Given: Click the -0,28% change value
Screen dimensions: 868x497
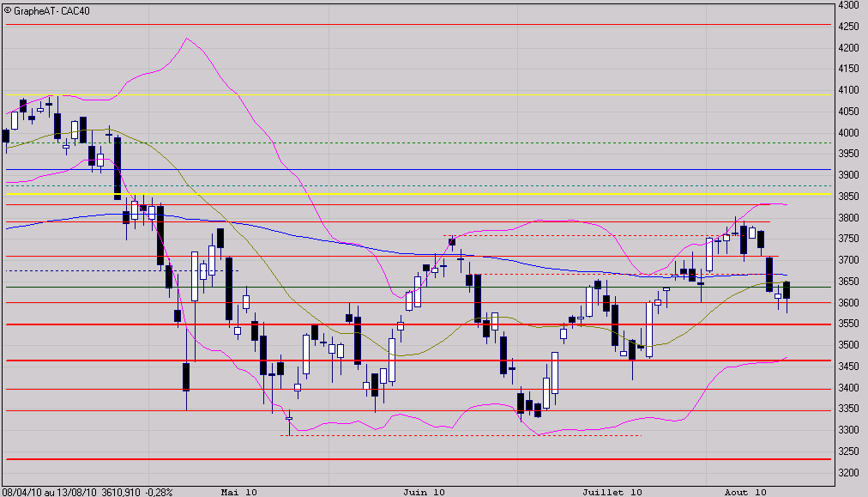Looking at the screenshot, I should pyautogui.click(x=159, y=492).
